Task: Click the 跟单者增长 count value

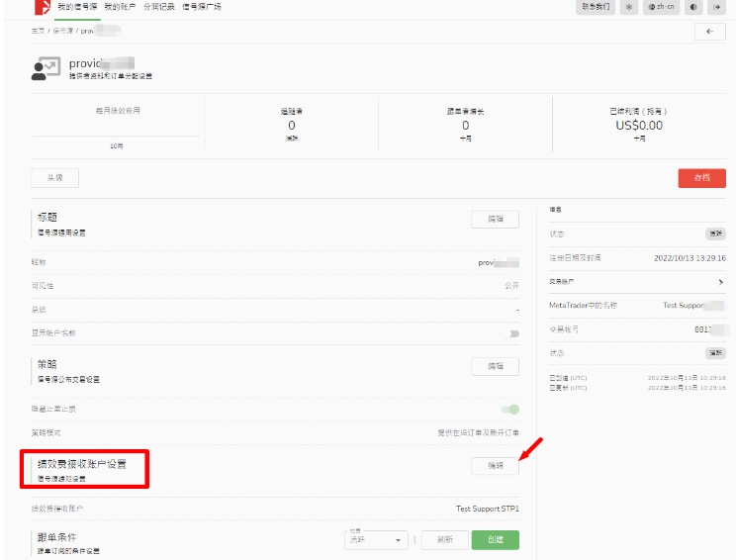Action: (x=465, y=126)
